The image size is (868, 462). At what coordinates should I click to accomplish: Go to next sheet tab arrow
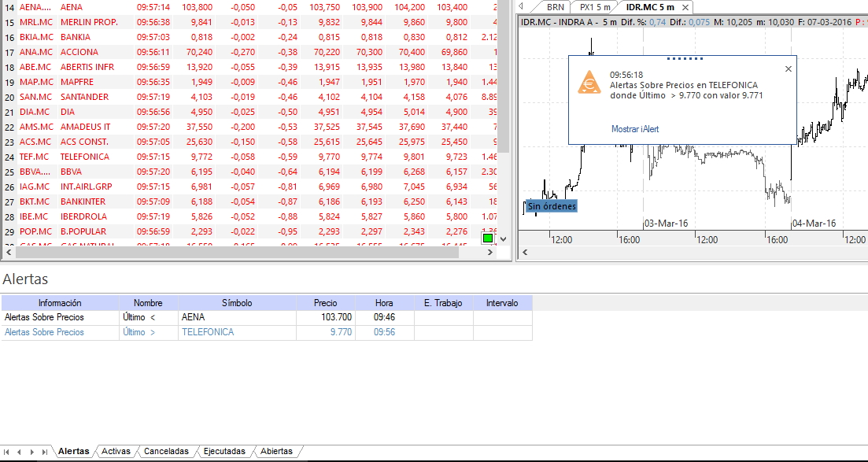click(32, 452)
